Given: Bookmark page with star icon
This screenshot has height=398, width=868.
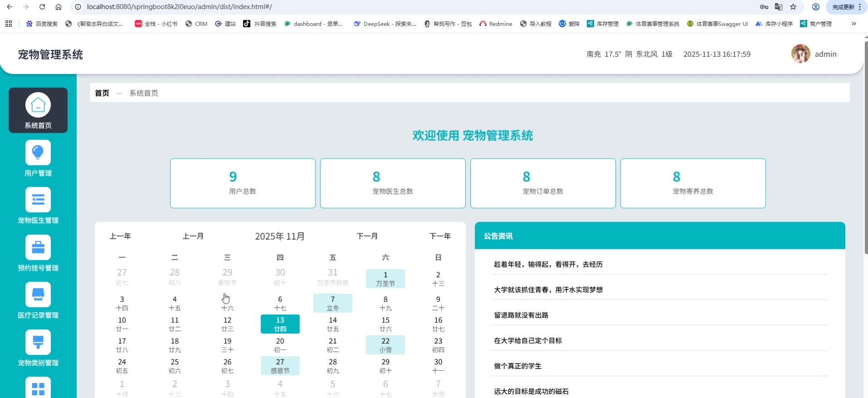Looking at the screenshot, I should point(793,7).
